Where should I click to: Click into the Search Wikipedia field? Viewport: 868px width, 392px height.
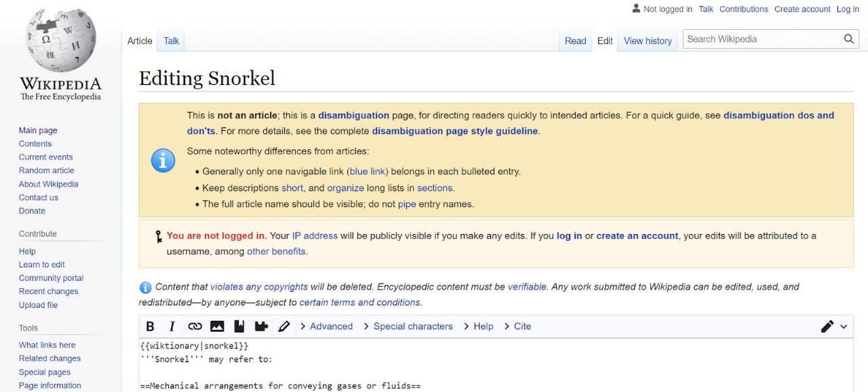pos(762,39)
